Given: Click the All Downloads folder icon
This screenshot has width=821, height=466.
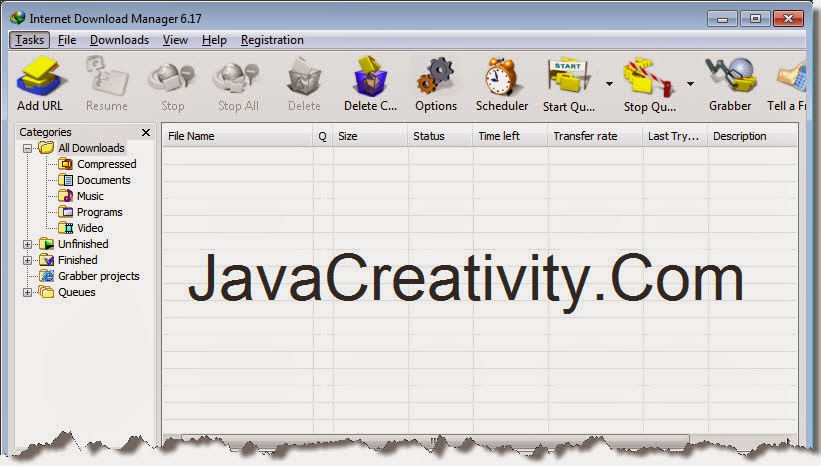Looking at the screenshot, I should 47,148.
